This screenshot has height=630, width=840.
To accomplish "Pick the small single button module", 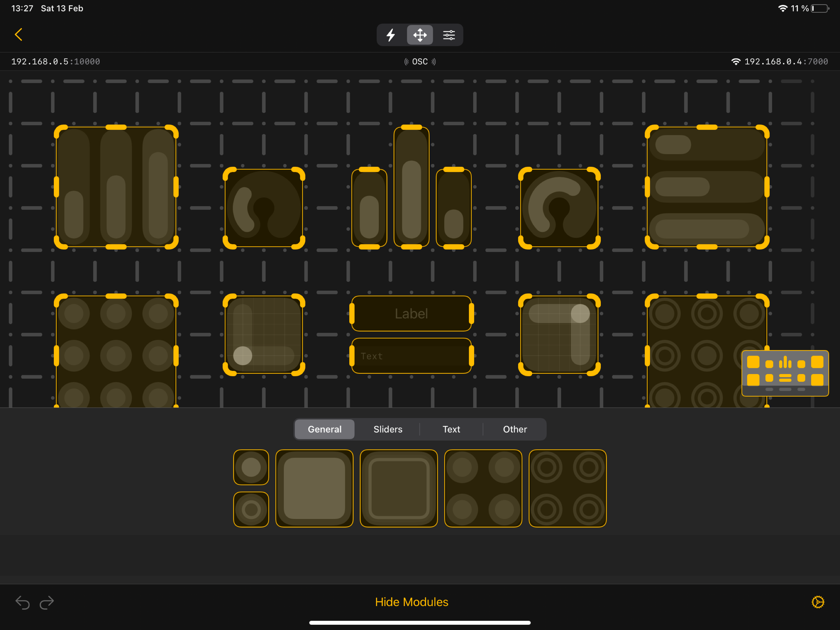I will pyautogui.click(x=251, y=467).
